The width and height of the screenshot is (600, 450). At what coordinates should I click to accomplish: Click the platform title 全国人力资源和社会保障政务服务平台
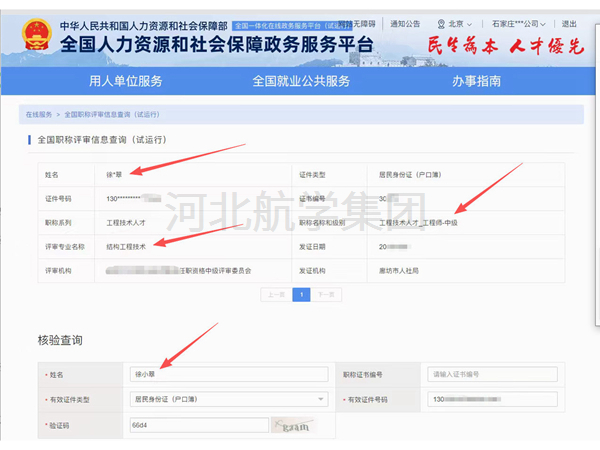(x=216, y=44)
